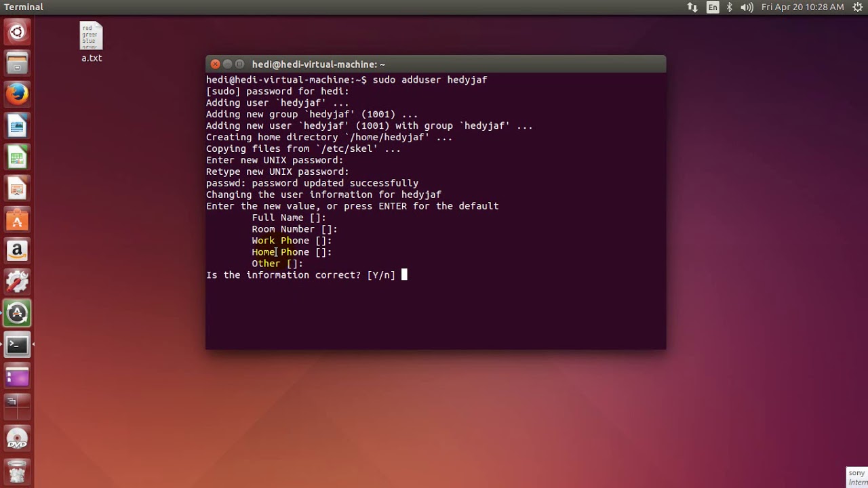868x488 pixels.
Task: Click the 'sudo adduser hedyjaf' command text
Action: (430, 79)
